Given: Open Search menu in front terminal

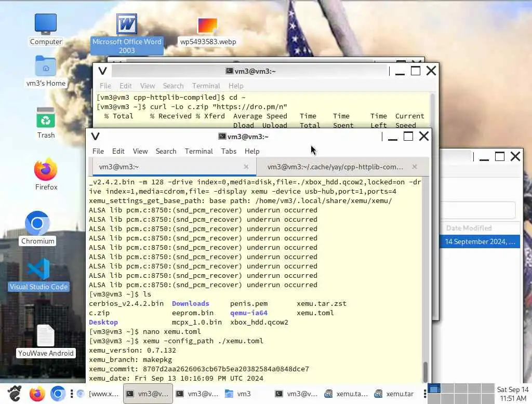Looking at the screenshot, I should pyautogui.click(x=166, y=151).
